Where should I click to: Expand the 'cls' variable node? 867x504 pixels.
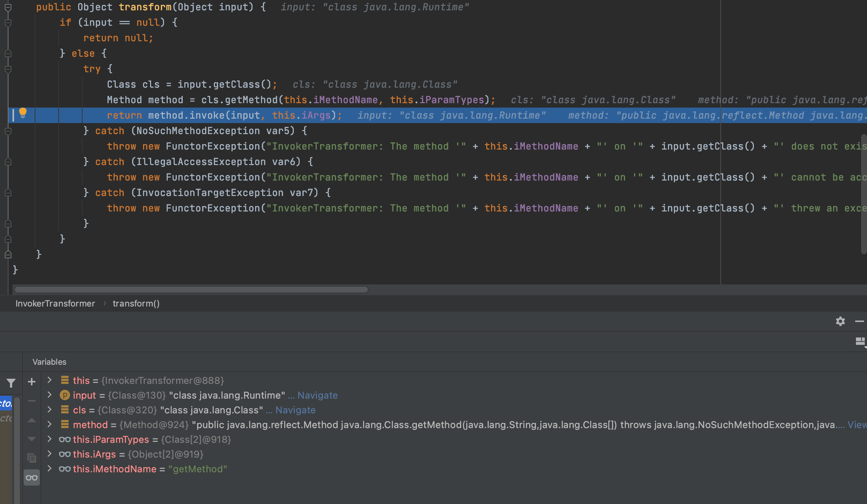click(49, 409)
